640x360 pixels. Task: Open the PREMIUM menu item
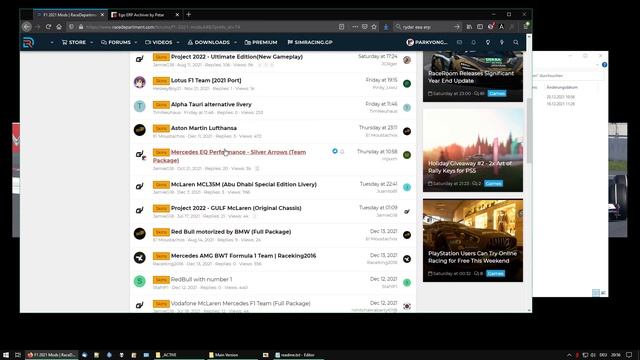pos(261,42)
